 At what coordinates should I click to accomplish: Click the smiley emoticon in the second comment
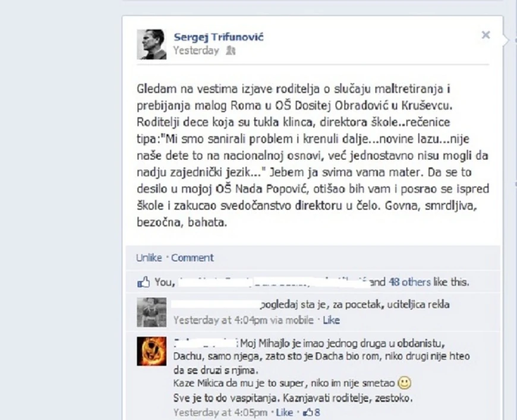click(405, 383)
